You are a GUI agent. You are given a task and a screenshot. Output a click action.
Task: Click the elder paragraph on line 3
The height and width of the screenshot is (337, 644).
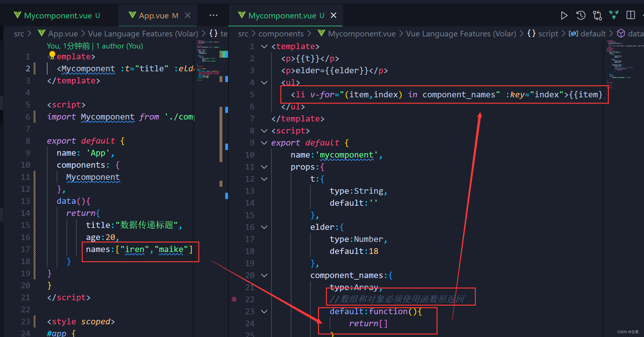334,71
